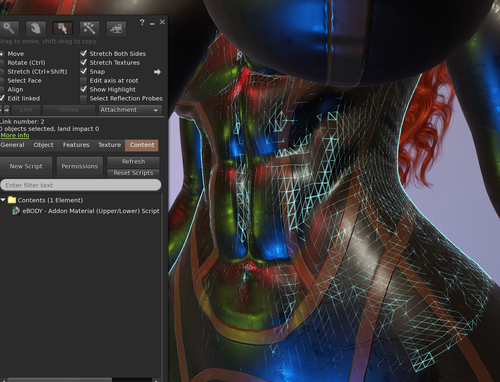The image size is (500, 382).
Task: Select the Move hand tool icon
Action: pyautogui.click(x=36, y=28)
